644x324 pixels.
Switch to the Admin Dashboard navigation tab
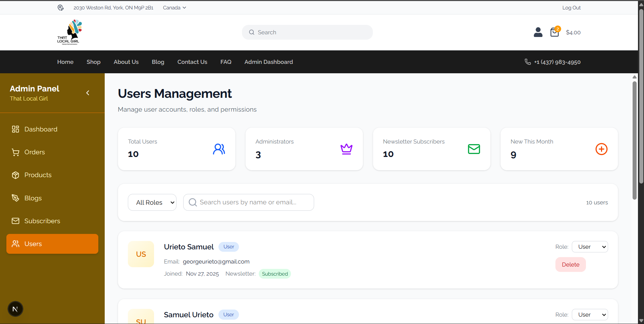pyautogui.click(x=268, y=62)
